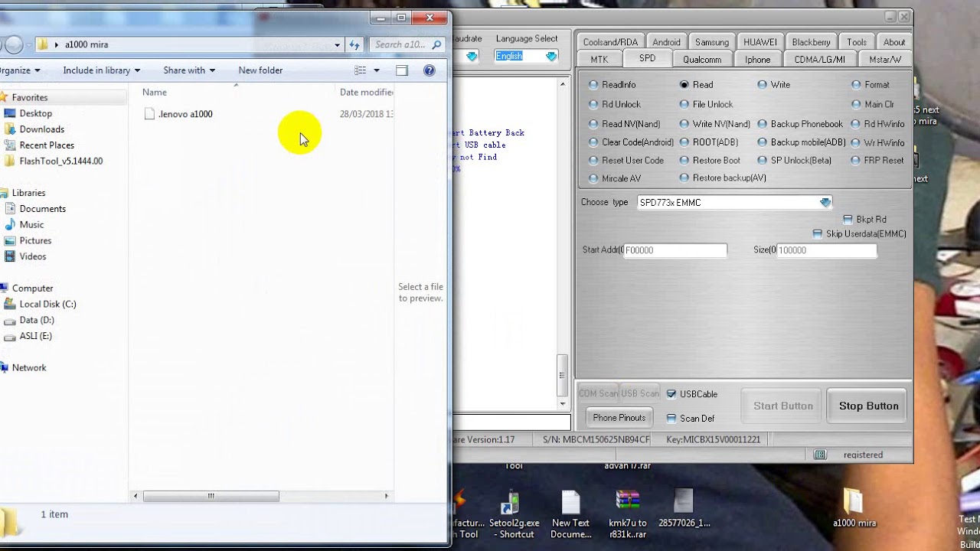Sort by the Name column header
The image size is (980, 551).
(x=155, y=93)
